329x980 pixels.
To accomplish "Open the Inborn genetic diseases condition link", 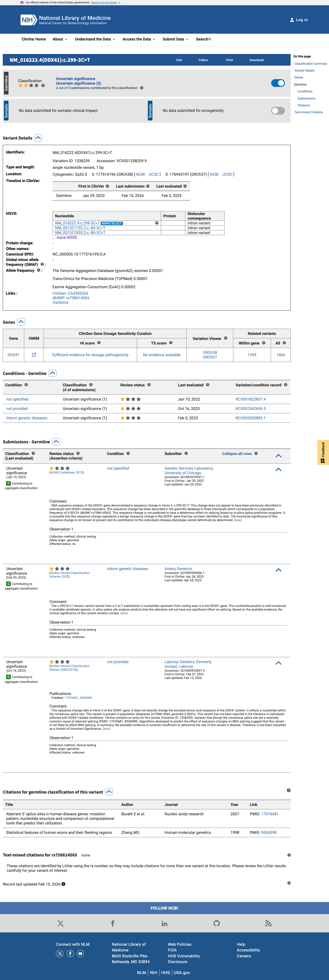I will (27, 418).
